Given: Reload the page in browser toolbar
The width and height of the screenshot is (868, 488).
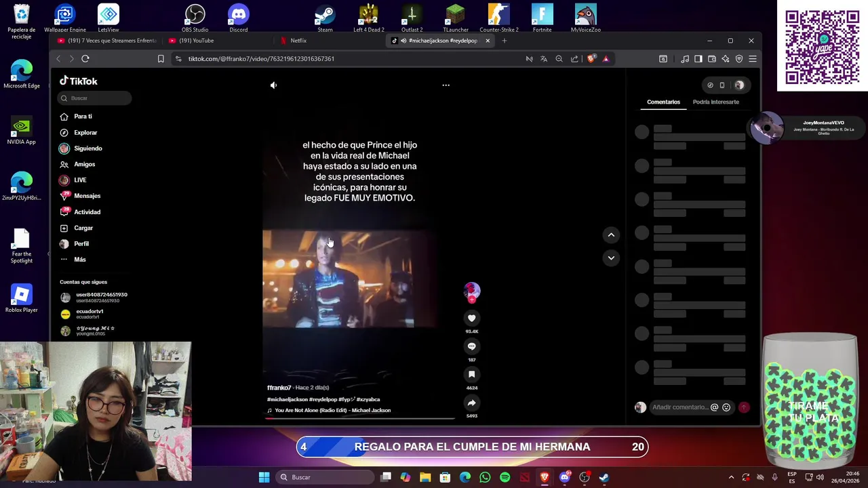Looking at the screenshot, I should 85,59.
